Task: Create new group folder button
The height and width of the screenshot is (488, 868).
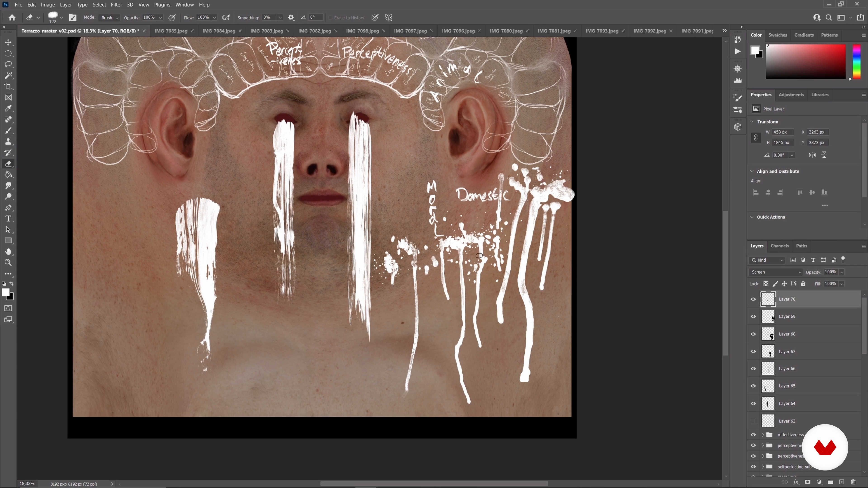Action: point(830,482)
